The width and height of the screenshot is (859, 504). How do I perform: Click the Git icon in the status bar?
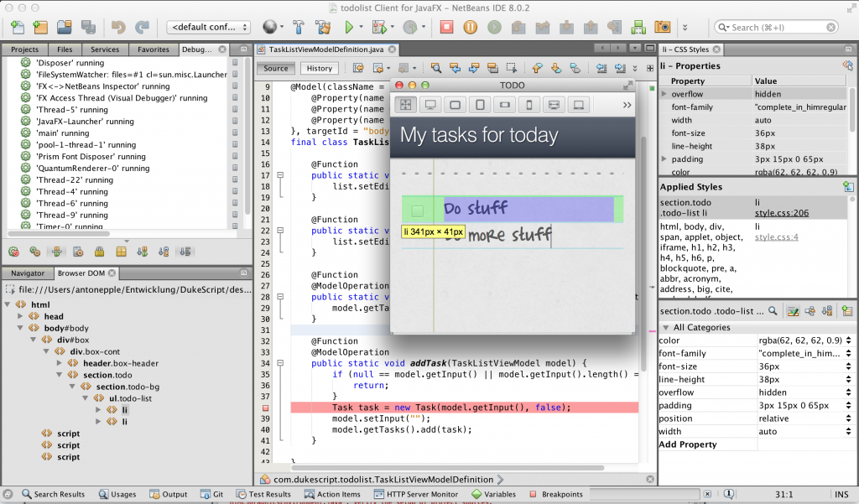[205, 494]
